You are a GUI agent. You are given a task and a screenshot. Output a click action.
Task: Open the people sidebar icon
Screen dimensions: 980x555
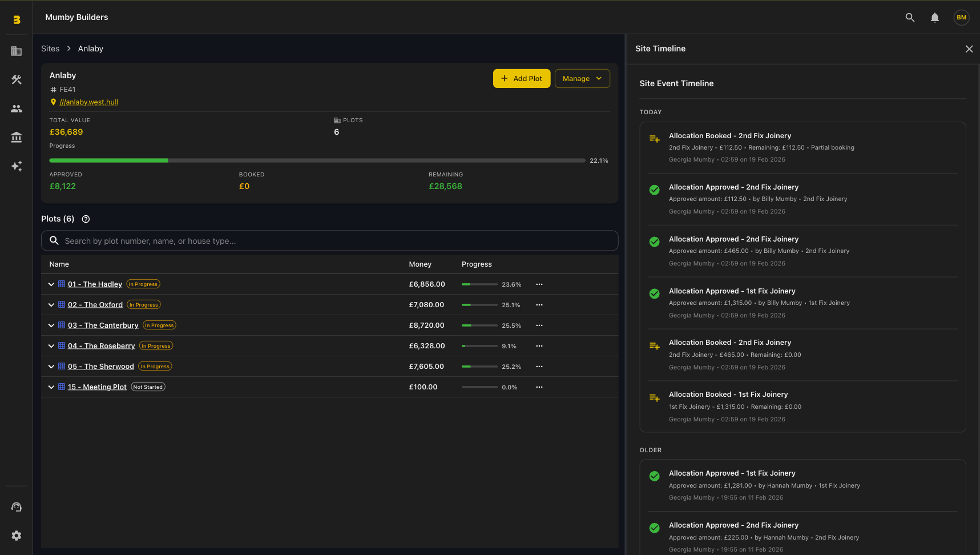coord(17,108)
